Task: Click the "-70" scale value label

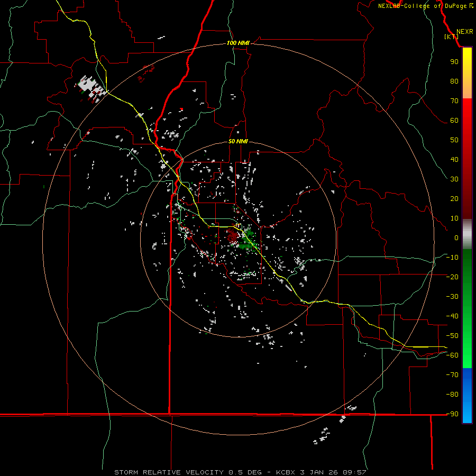Action: [452, 375]
